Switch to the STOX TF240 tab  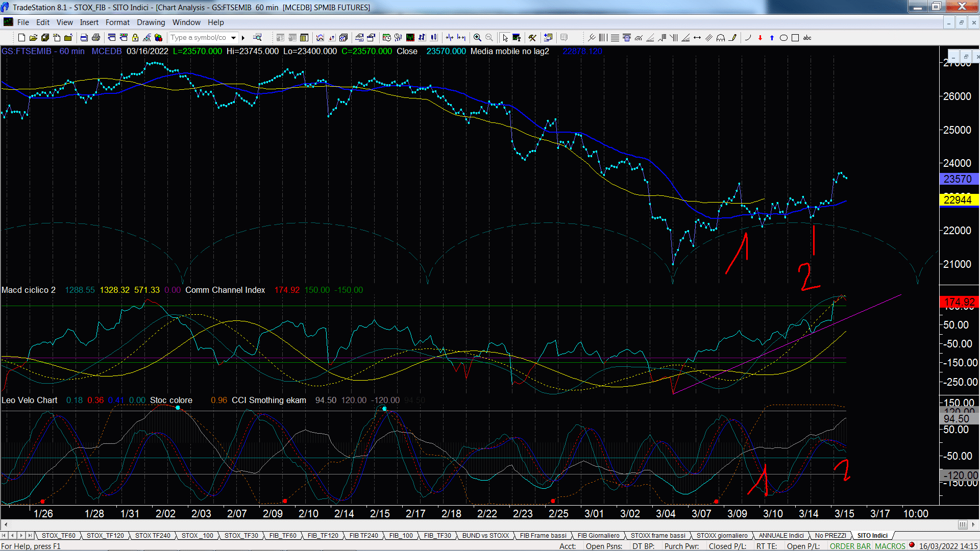point(153,535)
